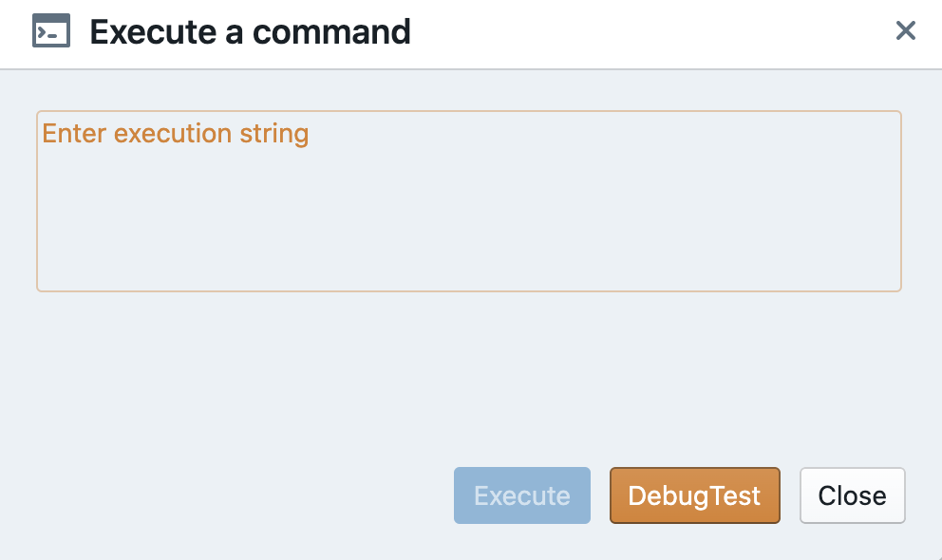Dismiss the dialog with the X button
The image size is (942, 560).
point(906,30)
